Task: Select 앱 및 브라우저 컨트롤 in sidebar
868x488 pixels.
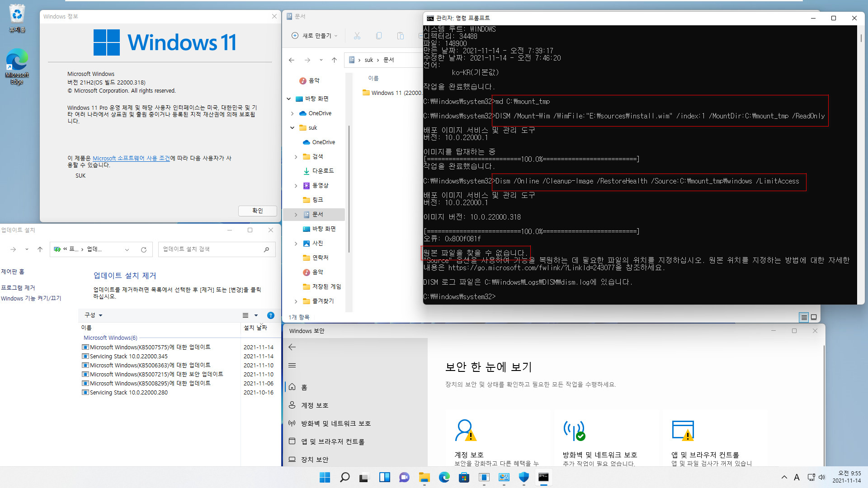Action: coord(356,441)
